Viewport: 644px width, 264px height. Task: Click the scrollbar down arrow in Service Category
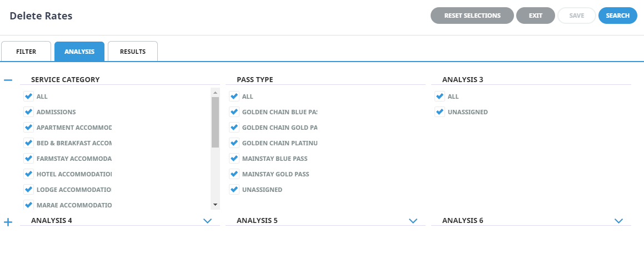tap(215, 204)
